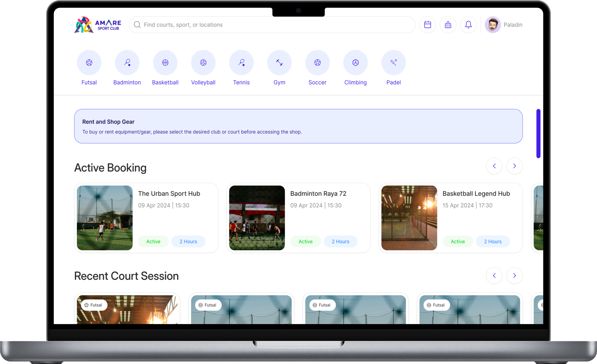597x364 pixels.
Task: Click the Futsal label under its icon
Action: tap(89, 82)
